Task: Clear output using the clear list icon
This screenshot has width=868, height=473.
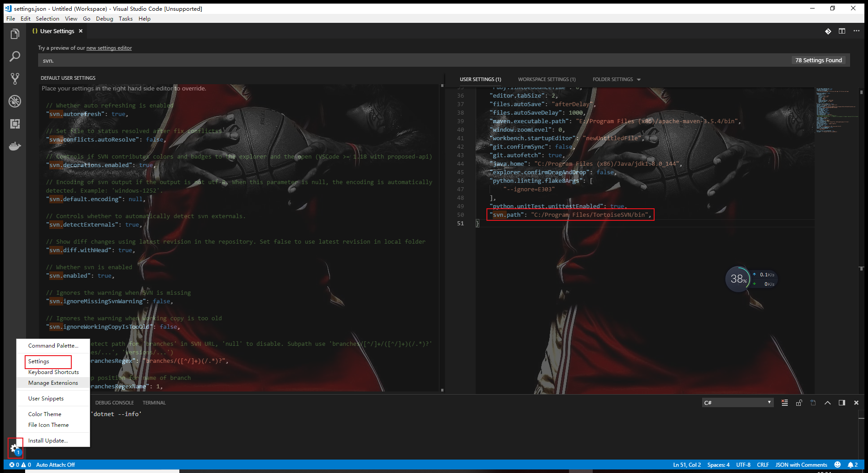Action: (x=785, y=403)
